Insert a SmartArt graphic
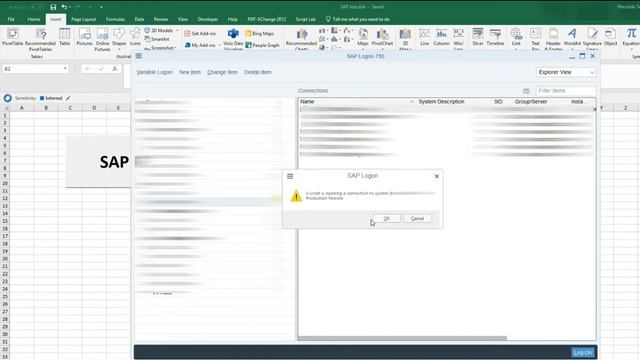The image size is (640, 360). (x=157, y=39)
